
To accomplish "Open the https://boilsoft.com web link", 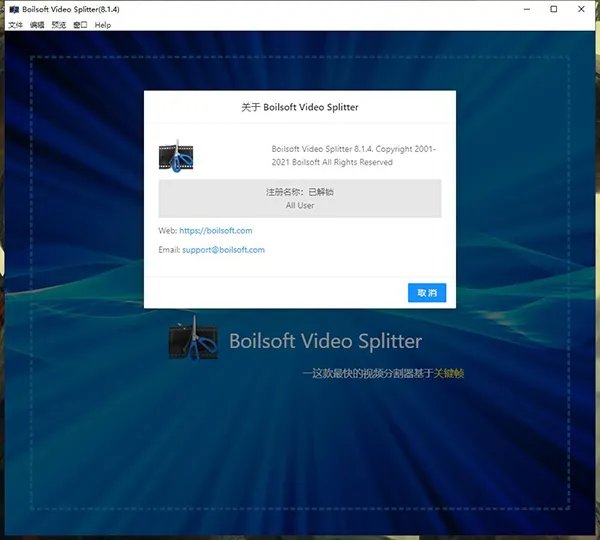I will (x=216, y=231).
